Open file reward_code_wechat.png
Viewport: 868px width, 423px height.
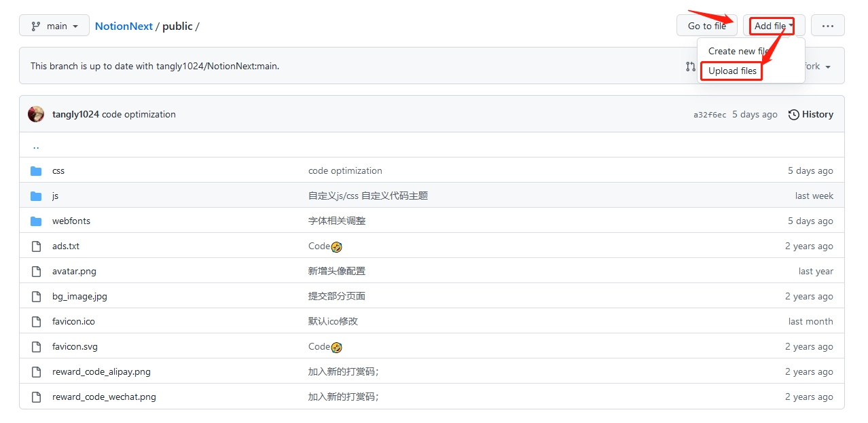coord(104,397)
